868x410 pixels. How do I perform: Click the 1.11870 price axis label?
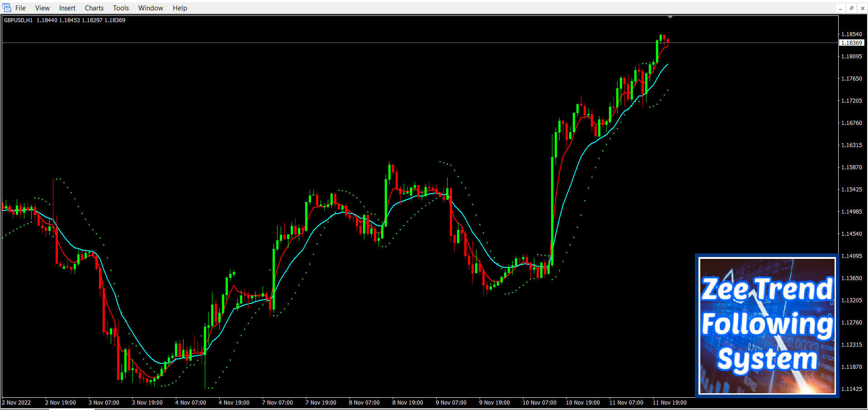pos(851,367)
